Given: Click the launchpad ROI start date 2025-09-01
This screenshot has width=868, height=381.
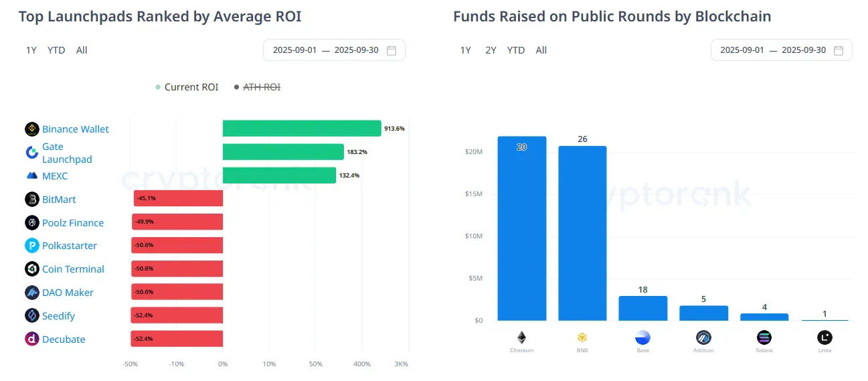Looking at the screenshot, I should coord(294,50).
